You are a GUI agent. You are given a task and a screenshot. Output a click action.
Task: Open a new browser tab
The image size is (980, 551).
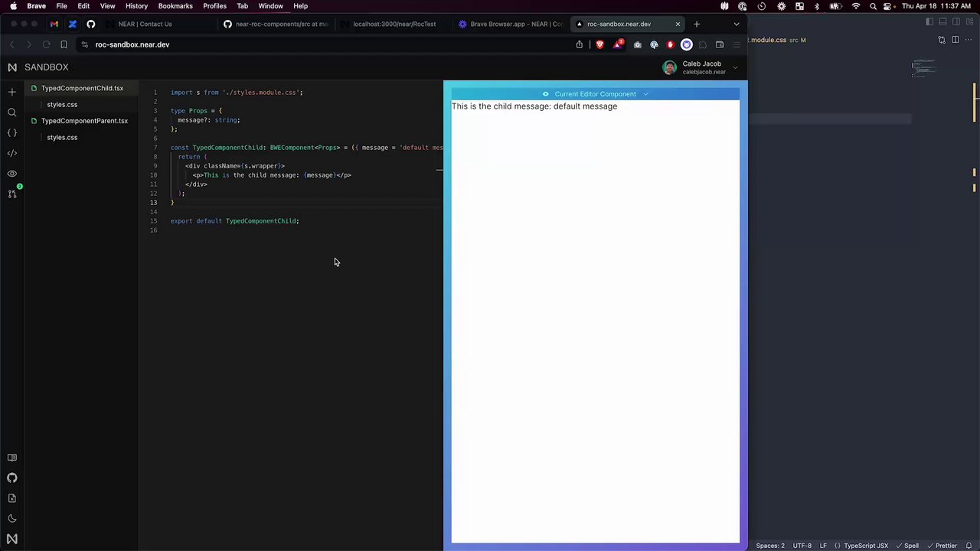coord(696,24)
